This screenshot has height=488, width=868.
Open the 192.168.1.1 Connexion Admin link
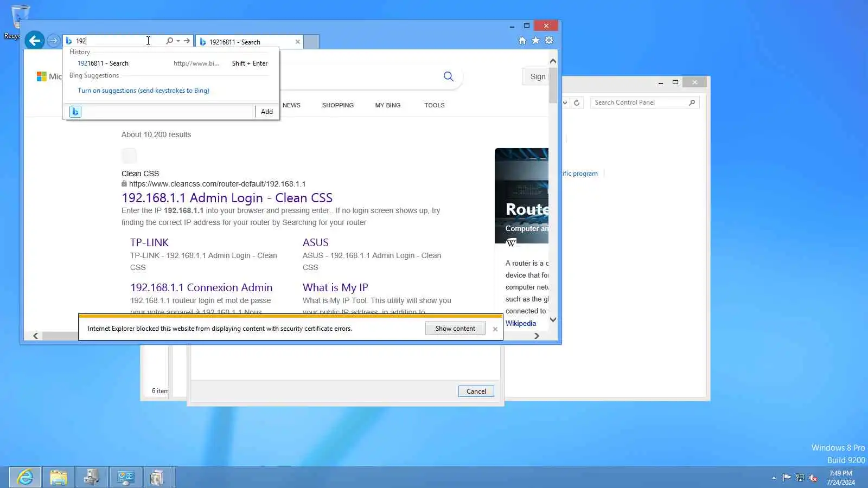[x=201, y=287]
